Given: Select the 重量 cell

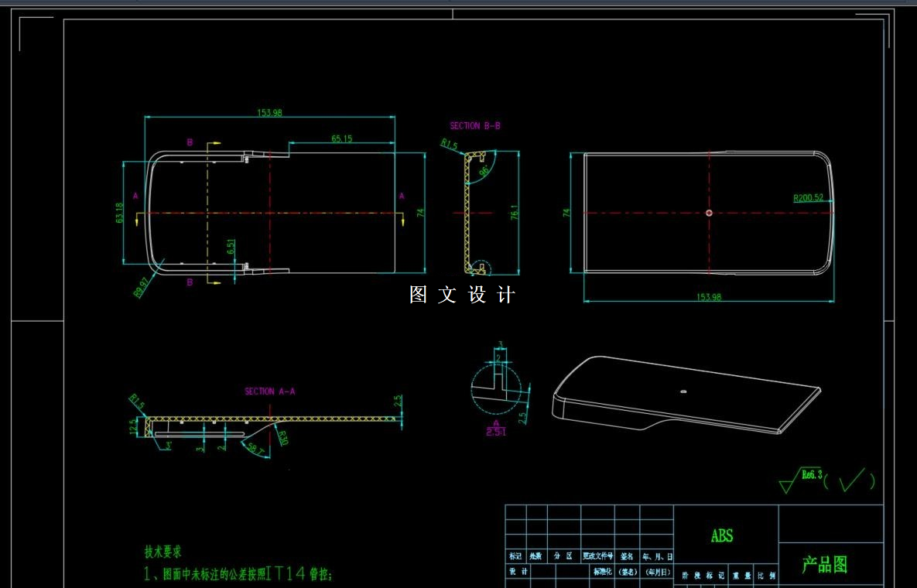Looking at the screenshot, I should pos(741,576).
